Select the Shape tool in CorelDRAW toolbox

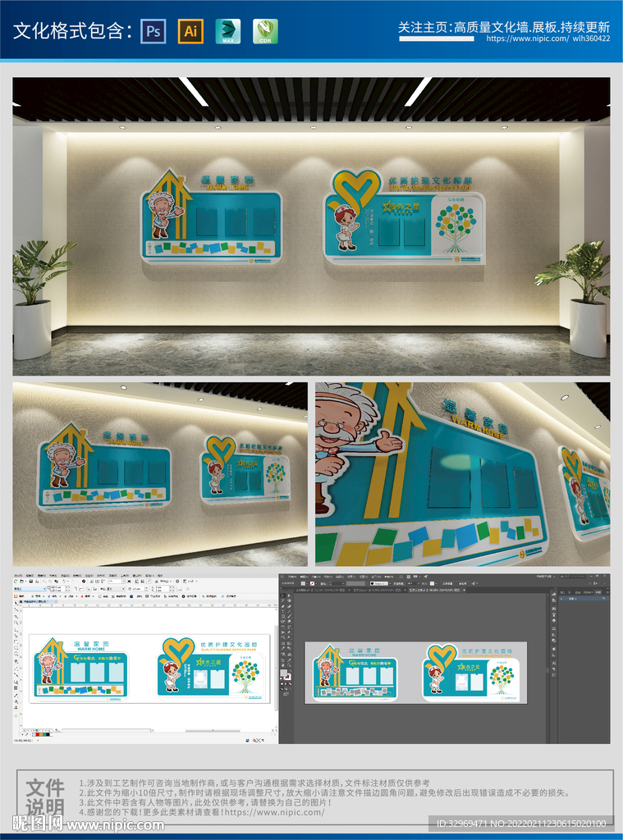(16, 609)
